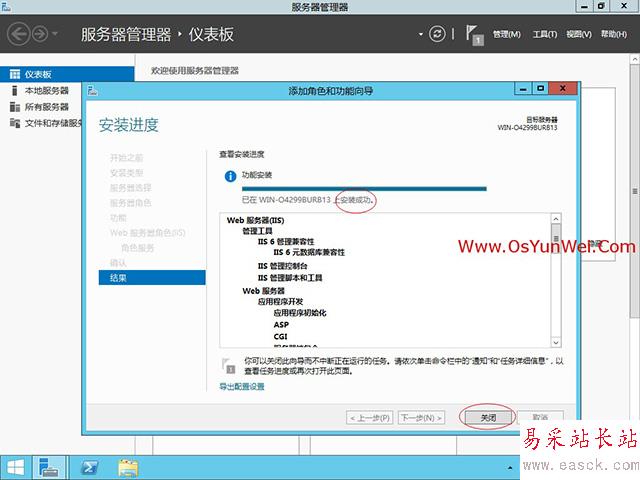The width and height of the screenshot is (640, 480).
Task: Open the navigation history dropdown arrow
Action: (55, 33)
